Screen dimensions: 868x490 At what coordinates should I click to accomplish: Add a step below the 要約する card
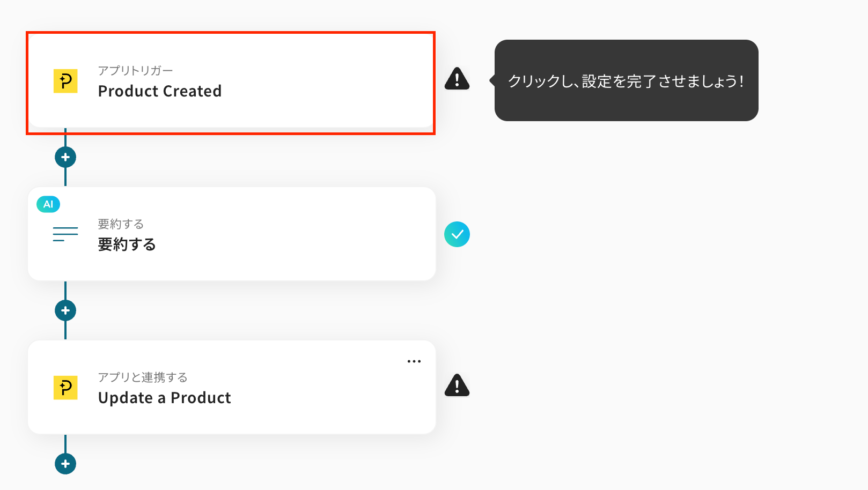[x=65, y=310]
